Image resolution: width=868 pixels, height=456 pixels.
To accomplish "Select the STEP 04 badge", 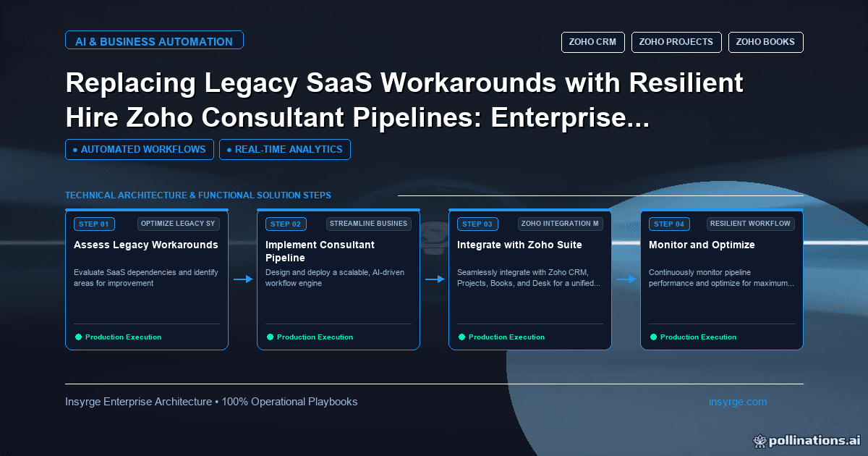I will pos(669,224).
